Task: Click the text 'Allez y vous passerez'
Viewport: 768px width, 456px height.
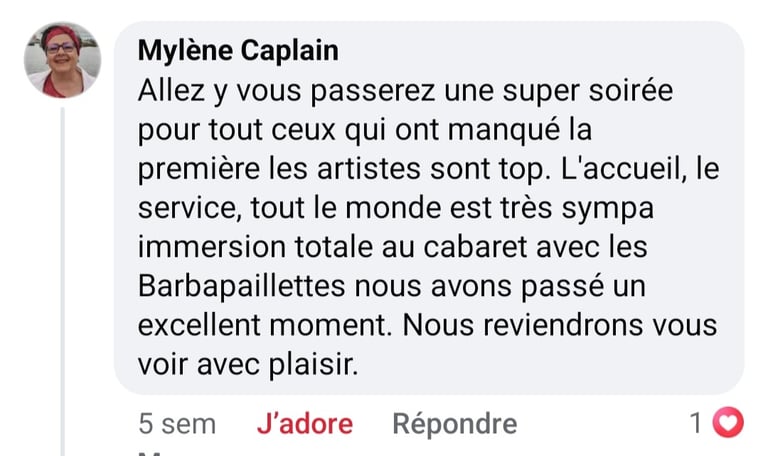Action: [286, 91]
